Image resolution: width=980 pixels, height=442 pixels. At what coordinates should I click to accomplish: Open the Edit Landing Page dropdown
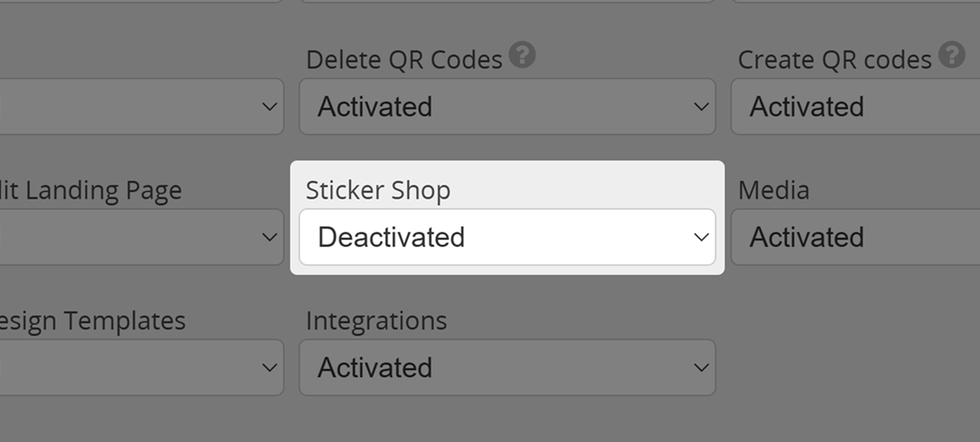coord(140,236)
